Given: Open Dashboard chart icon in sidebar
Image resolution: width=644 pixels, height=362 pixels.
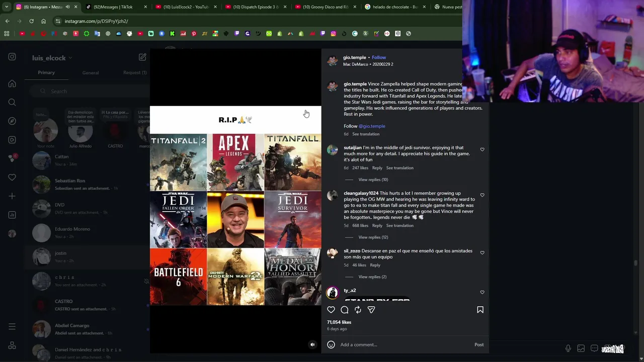Looking at the screenshot, I should coord(12,215).
